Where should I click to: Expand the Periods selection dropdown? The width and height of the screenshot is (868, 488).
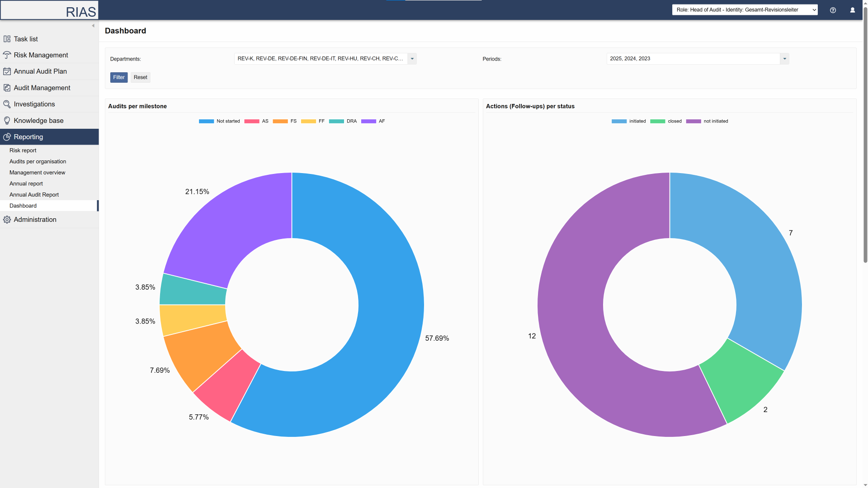pos(784,59)
